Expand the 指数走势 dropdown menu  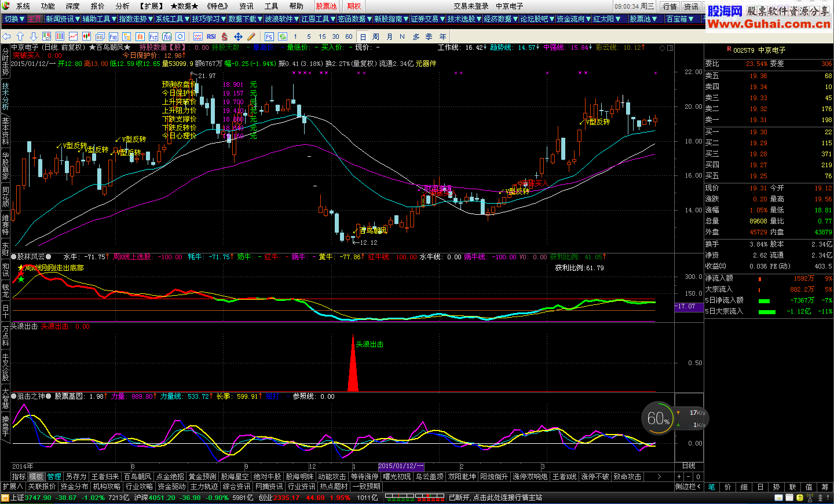[x=136, y=19]
